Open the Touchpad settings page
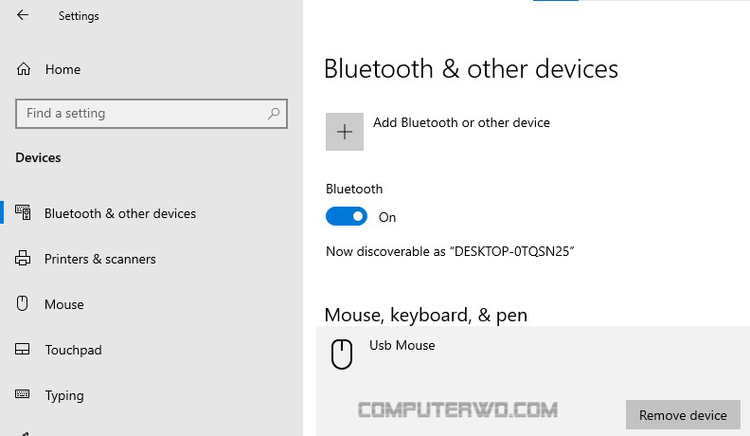Screen dimensions: 750x436 73,350
